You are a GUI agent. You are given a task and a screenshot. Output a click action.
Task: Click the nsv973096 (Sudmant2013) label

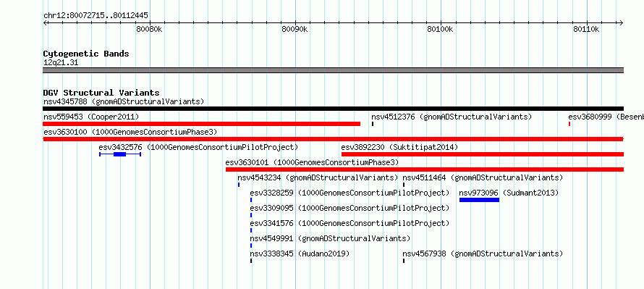[509, 193]
